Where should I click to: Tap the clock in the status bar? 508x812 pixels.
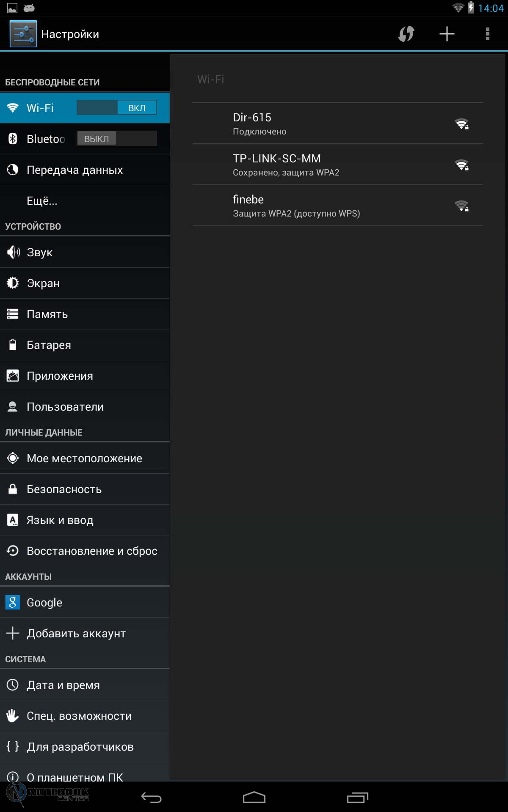[x=491, y=8]
